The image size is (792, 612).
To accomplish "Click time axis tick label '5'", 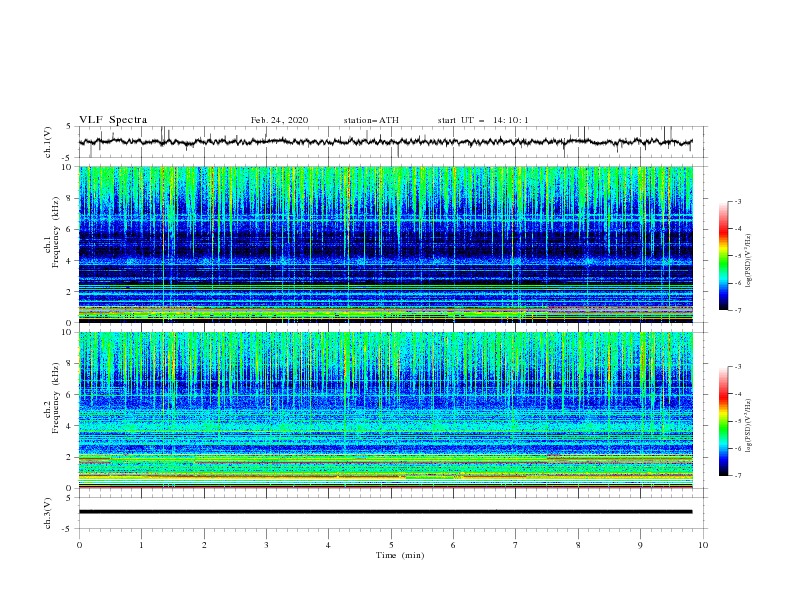I will click(x=391, y=545).
